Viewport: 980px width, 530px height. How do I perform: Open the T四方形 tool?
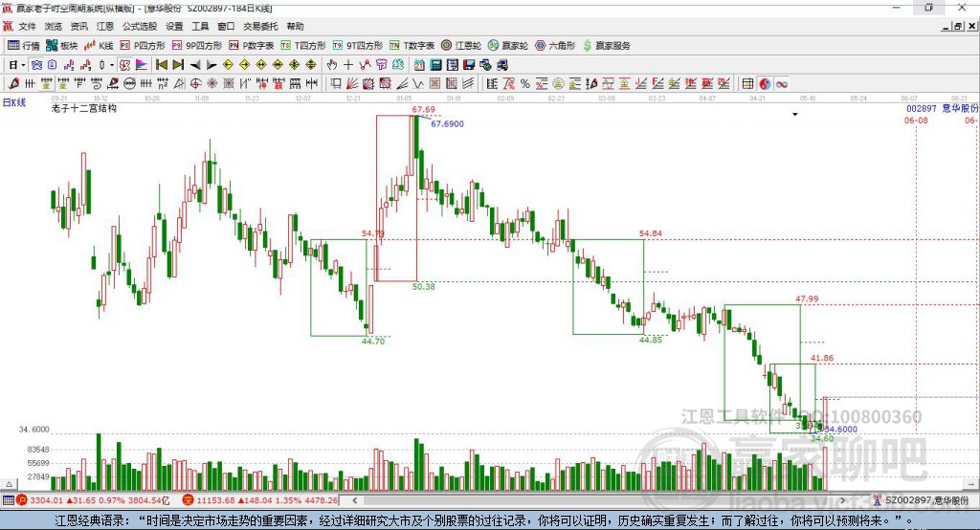(303, 45)
